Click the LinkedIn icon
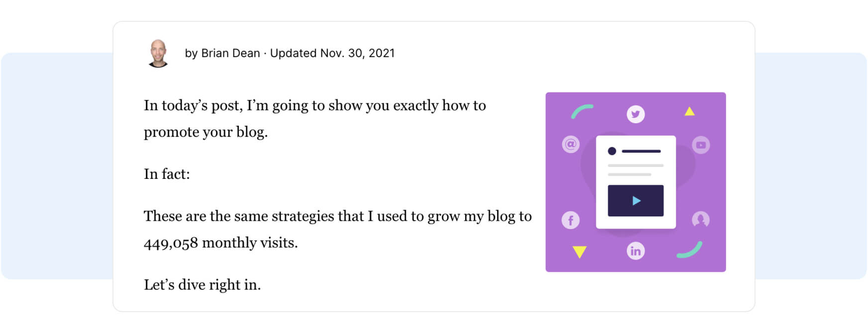This screenshot has height=332, width=868. click(x=636, y=251)
